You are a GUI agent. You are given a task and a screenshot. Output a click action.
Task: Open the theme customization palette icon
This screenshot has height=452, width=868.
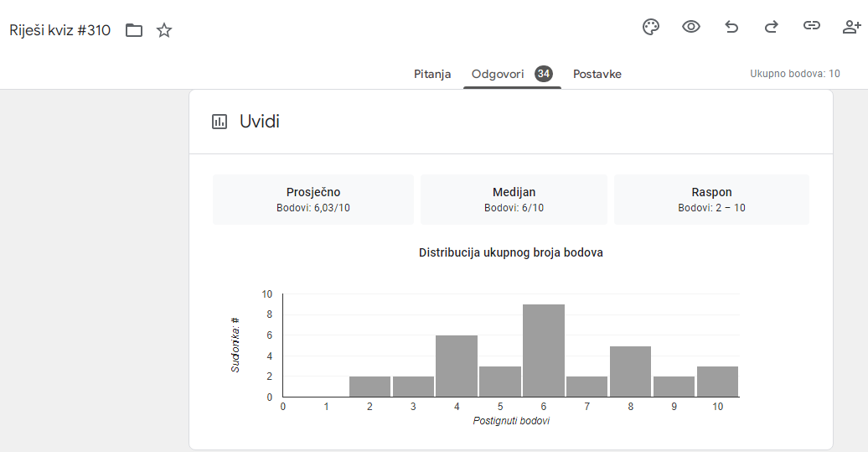tap(651, 27)
